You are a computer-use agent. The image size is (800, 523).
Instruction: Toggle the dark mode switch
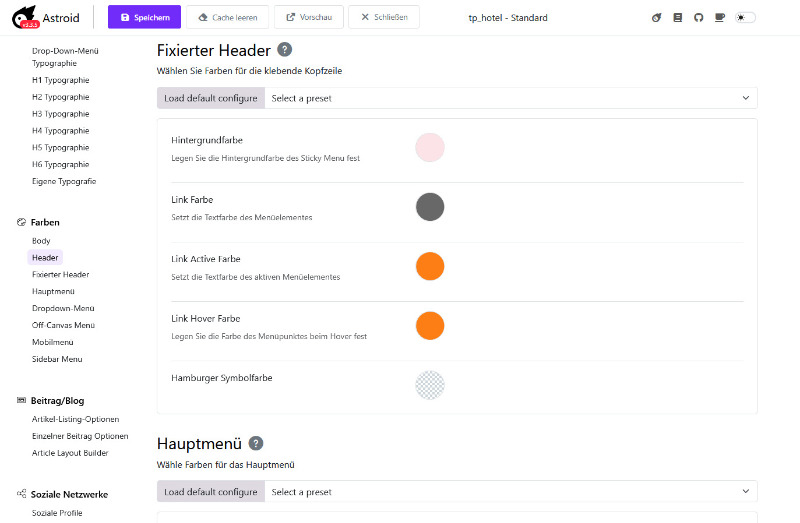coord(745,18)
